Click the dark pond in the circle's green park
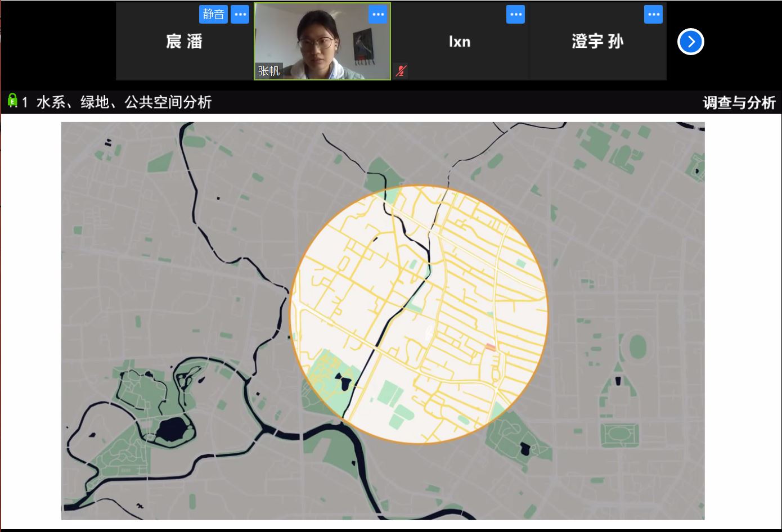This screenshot has width=782, height=532. point(343,382)
